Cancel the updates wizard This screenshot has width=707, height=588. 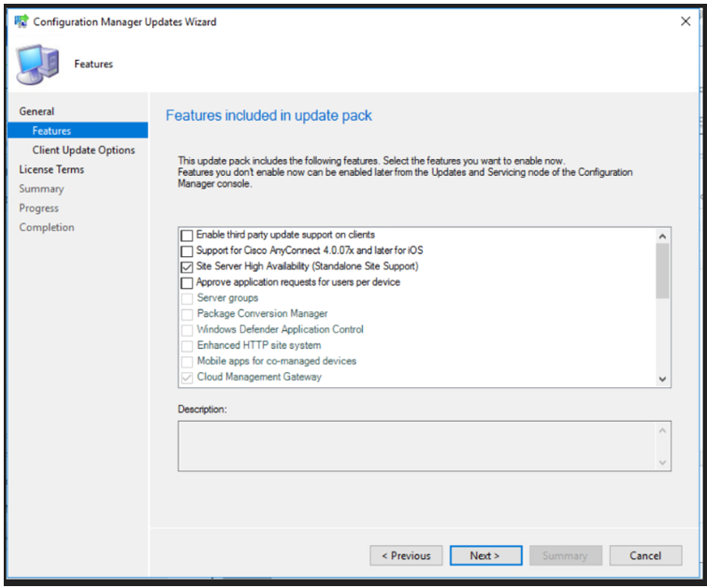[645, 555]
